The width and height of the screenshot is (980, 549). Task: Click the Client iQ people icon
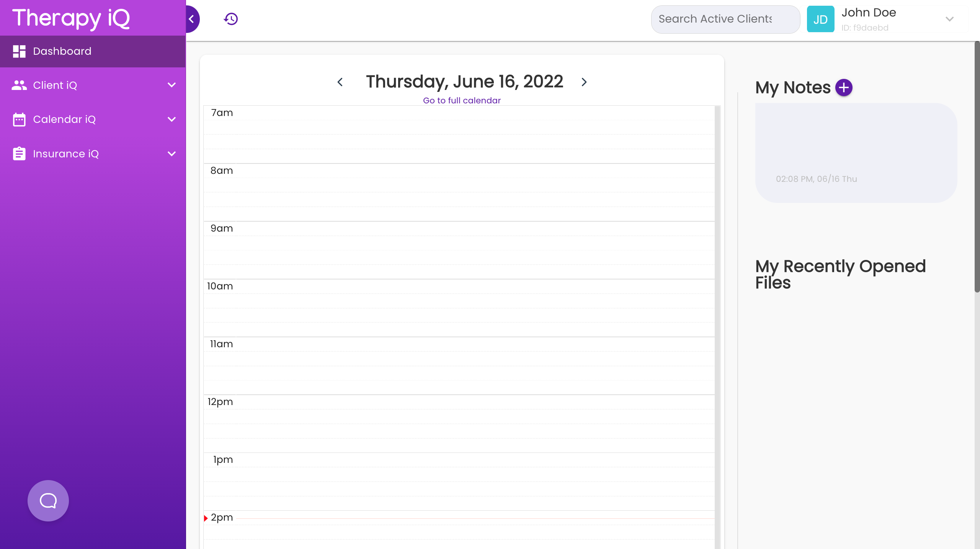(x=19, y=85)
